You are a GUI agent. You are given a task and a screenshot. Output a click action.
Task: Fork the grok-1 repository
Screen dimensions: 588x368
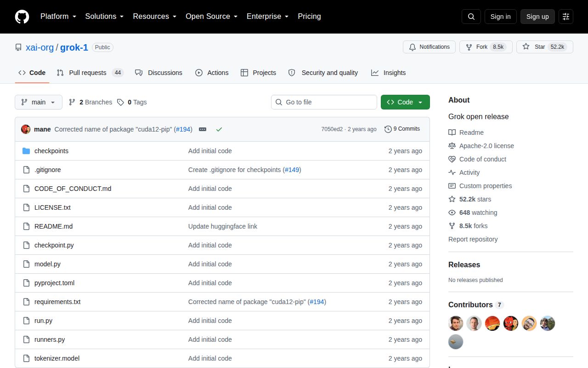(486, 47)
